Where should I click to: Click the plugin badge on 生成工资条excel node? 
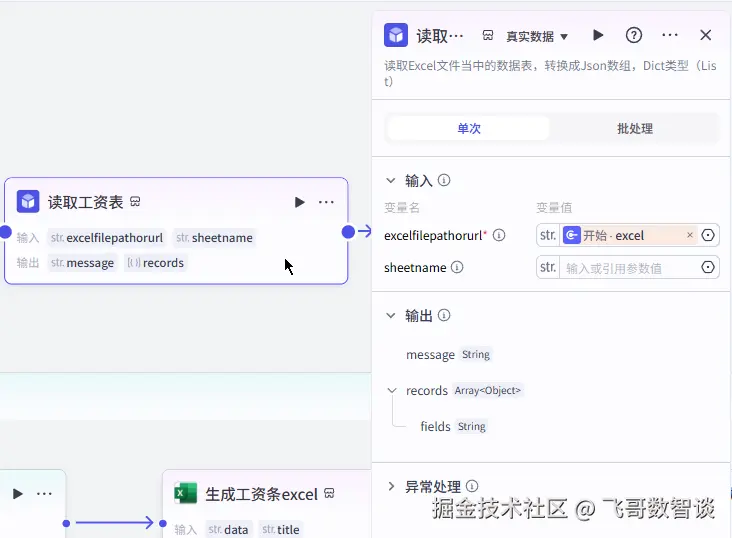pos(329,493)
